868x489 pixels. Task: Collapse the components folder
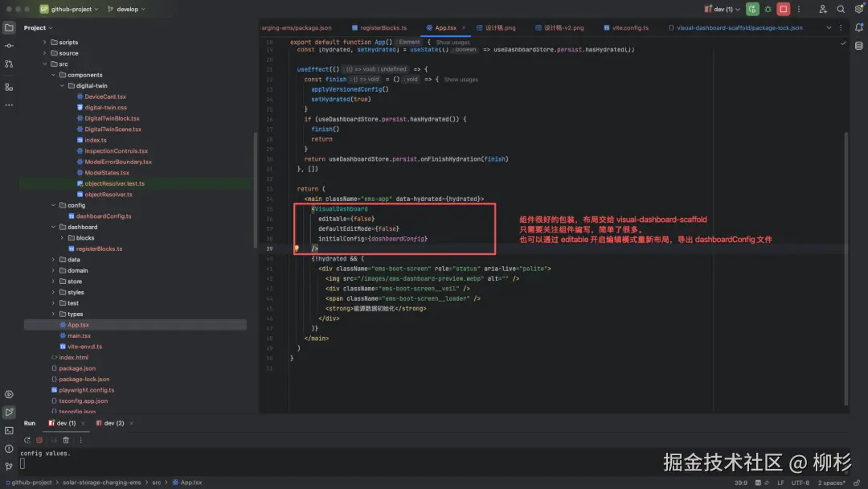[54, 75]
